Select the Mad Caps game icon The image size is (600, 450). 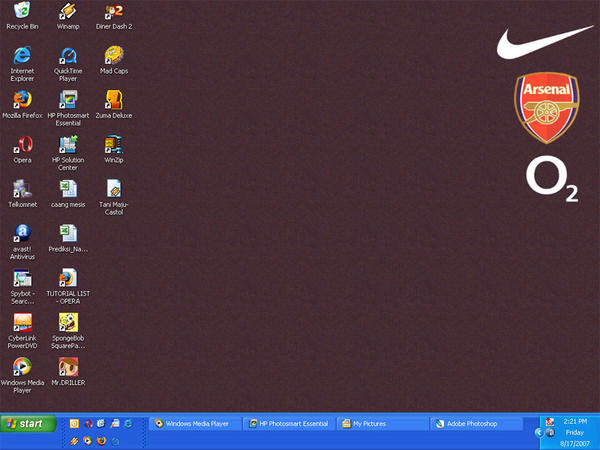click(114, 60)
